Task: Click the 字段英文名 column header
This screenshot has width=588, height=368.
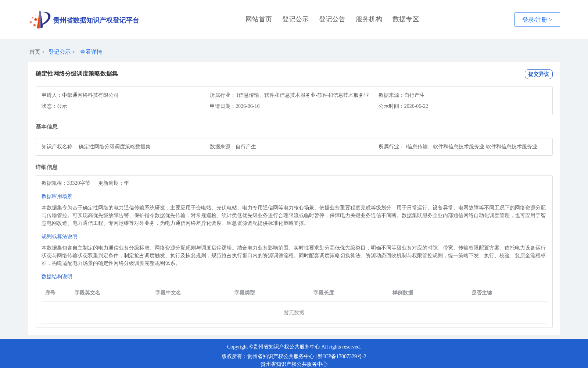Action: tap(87, 293)
